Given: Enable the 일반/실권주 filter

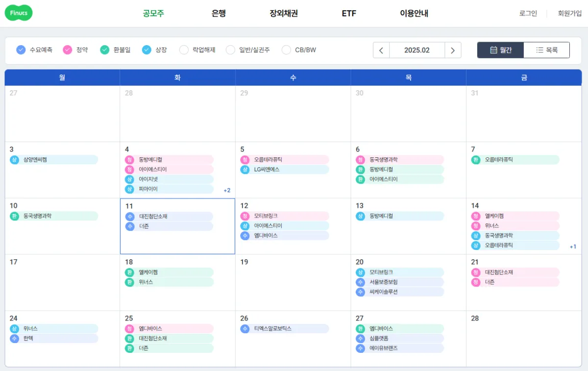Looking at the screenshot, I should tap(230, 49).
